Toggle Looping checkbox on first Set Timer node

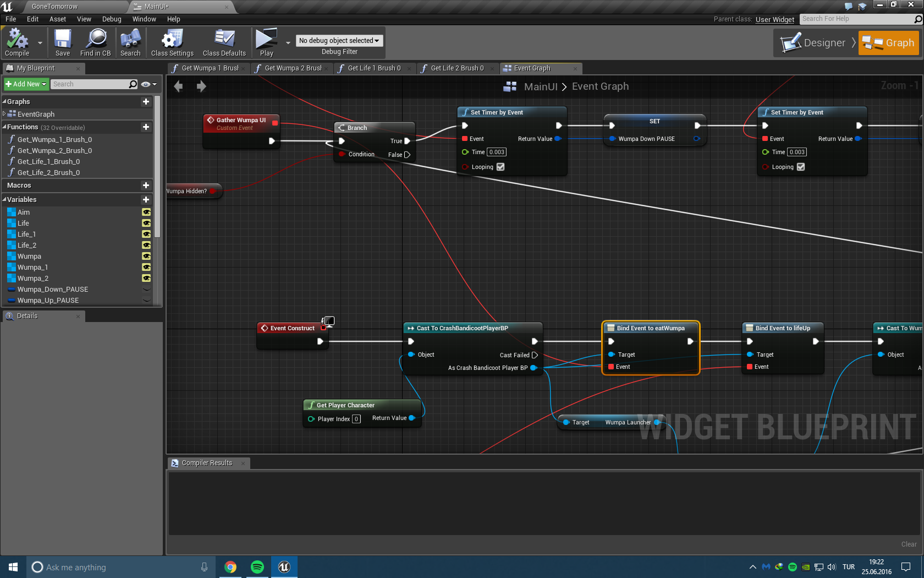tap(501, 167)
